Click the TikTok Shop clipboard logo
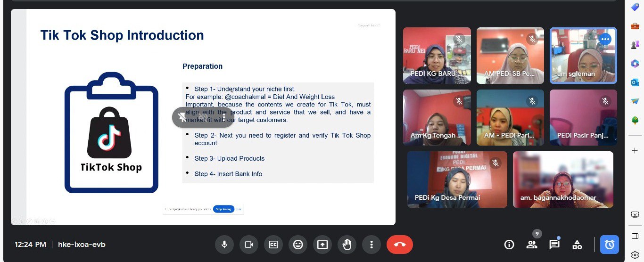644x262 pixels. coord(111,133)
